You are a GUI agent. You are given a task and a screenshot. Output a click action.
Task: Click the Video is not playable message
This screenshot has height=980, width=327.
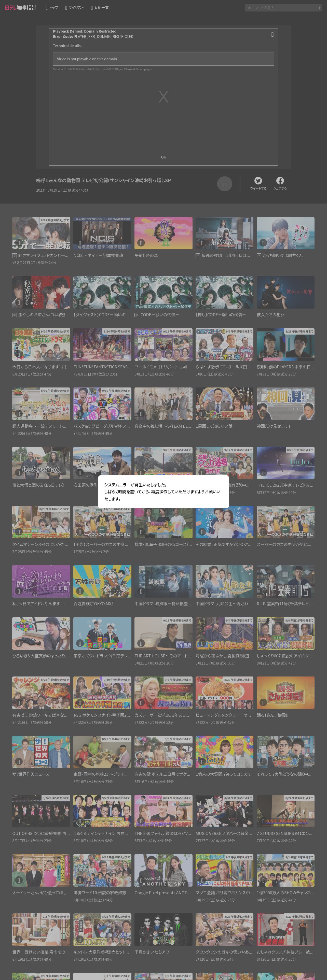[x=163, y=59]
